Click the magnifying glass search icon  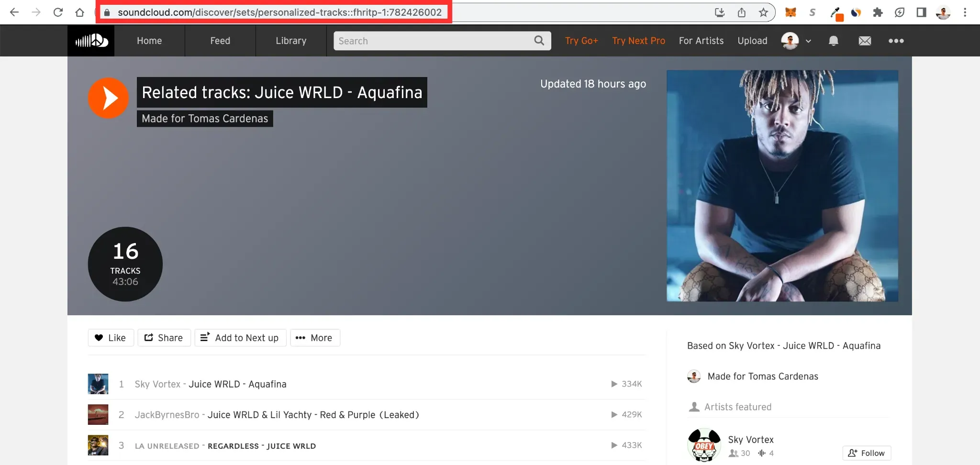click(x=539, y=41)
